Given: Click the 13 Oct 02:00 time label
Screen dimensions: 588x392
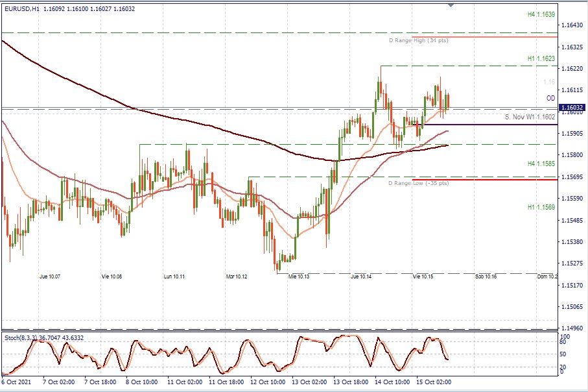Looking at the screenshot, I should point(309,382).
